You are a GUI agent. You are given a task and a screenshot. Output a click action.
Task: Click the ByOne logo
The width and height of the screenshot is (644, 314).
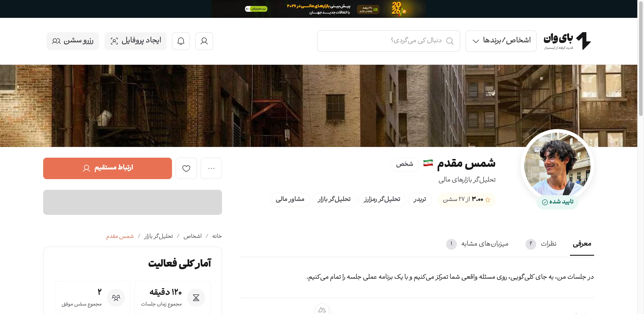pyautogui.click(x=567, y=41)
